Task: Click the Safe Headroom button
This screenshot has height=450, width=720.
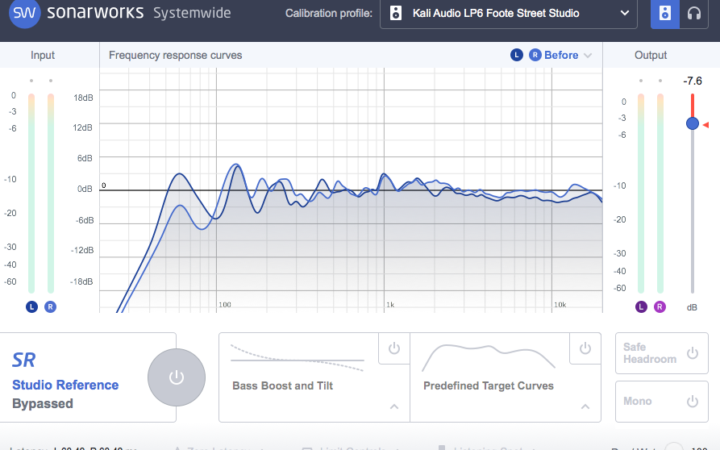Action: coord(659,354)
